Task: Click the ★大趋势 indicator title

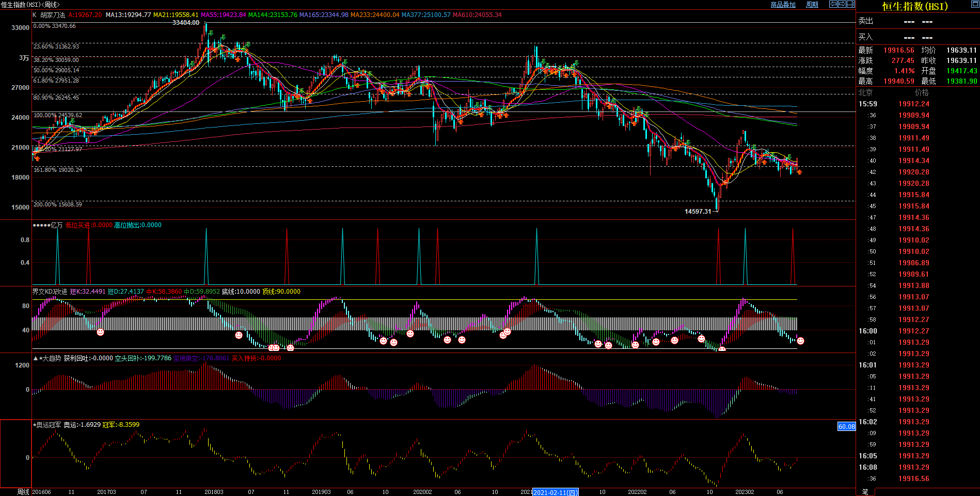Action: pos(50,358)
